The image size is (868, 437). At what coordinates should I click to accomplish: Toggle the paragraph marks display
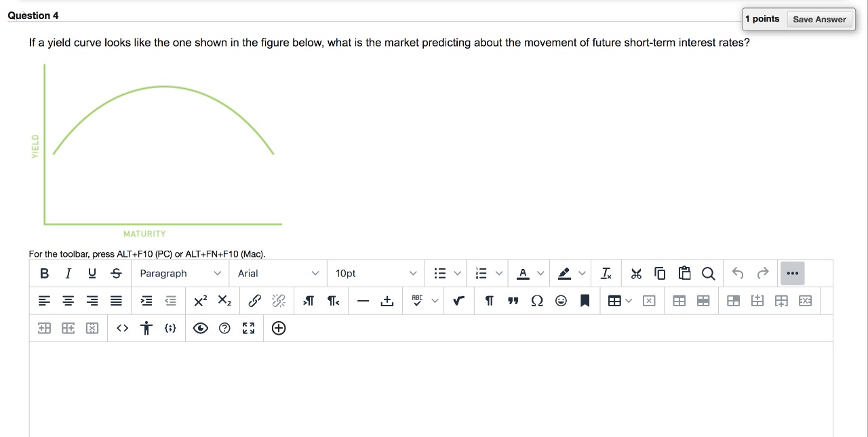click(x=489, y=300)
